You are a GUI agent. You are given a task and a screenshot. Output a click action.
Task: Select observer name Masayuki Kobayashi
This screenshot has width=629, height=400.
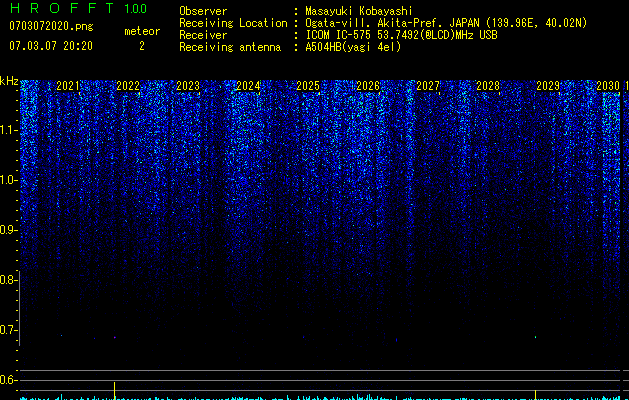click(x=359, y=11)
